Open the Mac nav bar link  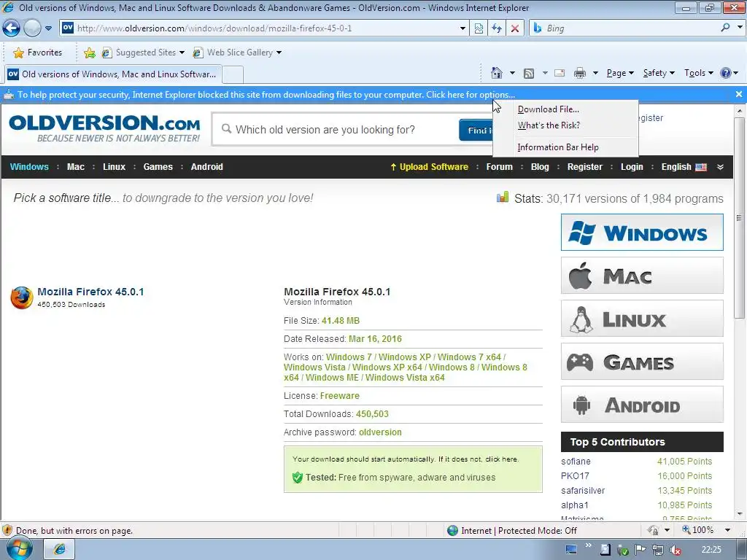coord(76,167)
